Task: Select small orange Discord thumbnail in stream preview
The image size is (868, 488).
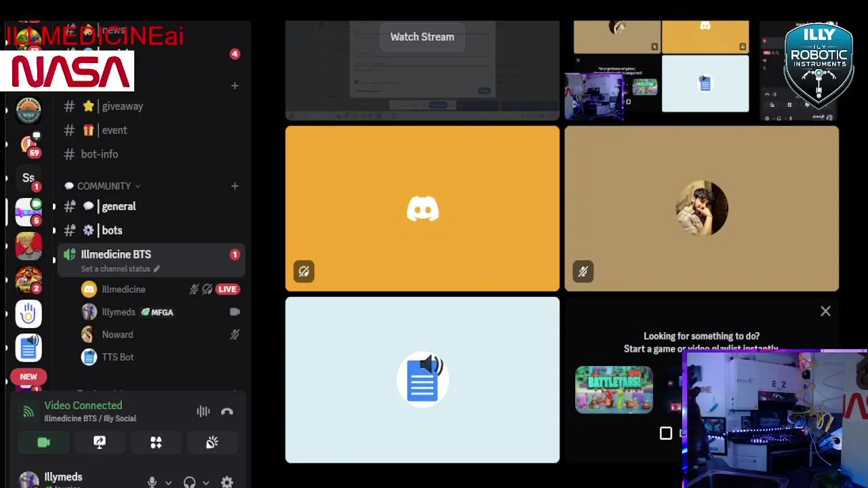Action: (705, 37)
